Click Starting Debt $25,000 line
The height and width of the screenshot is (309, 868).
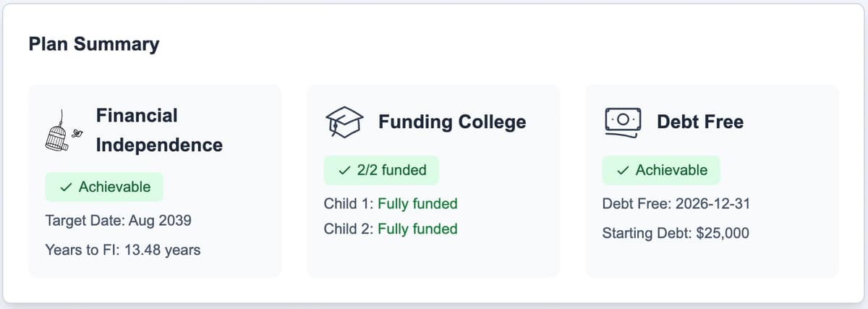(676, 233)
